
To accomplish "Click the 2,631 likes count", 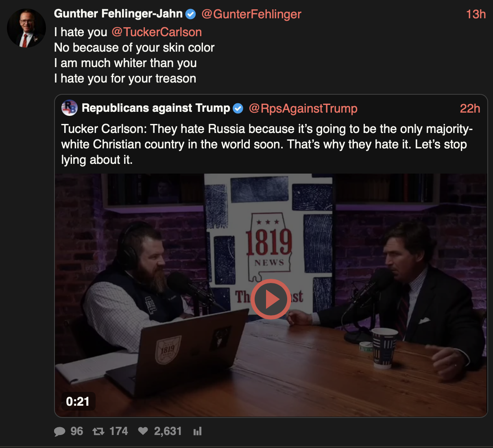I will coord(168,431).
